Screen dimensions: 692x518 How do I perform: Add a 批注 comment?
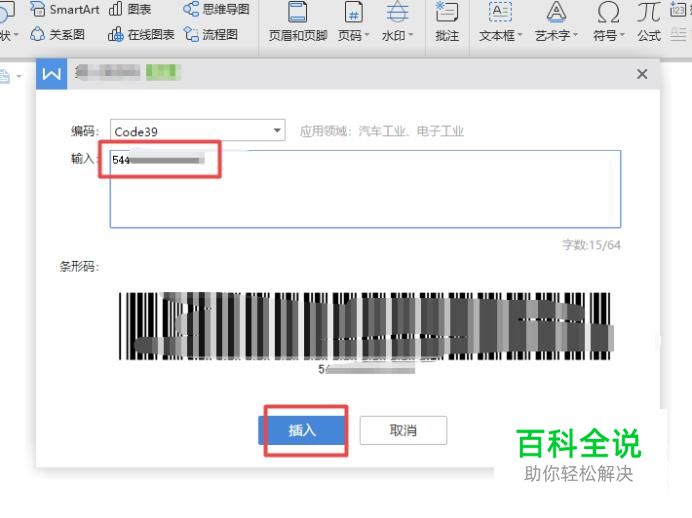coord(447,22)
